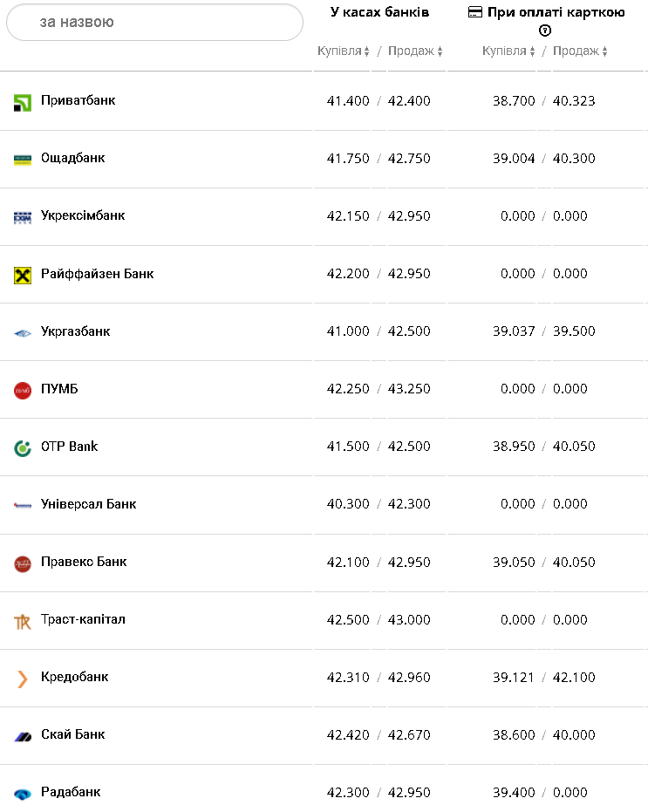Click the ПУМБ red logo icon
Screen dimensions: 648x812
pos(23,391)
